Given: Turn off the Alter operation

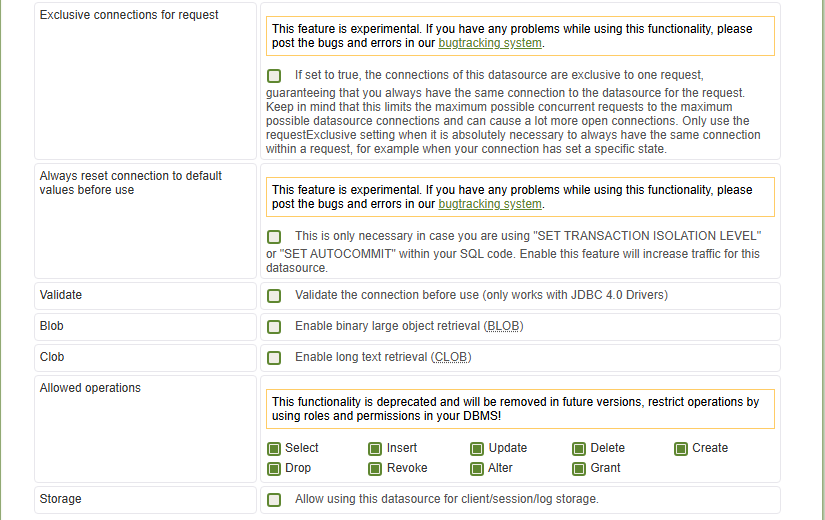Looking at the screenshot, I should click(x=478, y=469).
